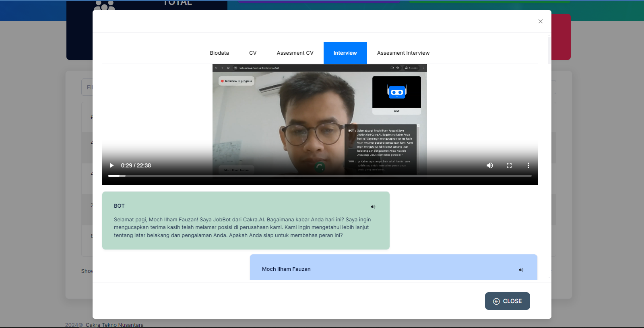Click Cakra Tekno Nusantara footer text
Viewport: 644px width, 328px height.
click(114, 325)
